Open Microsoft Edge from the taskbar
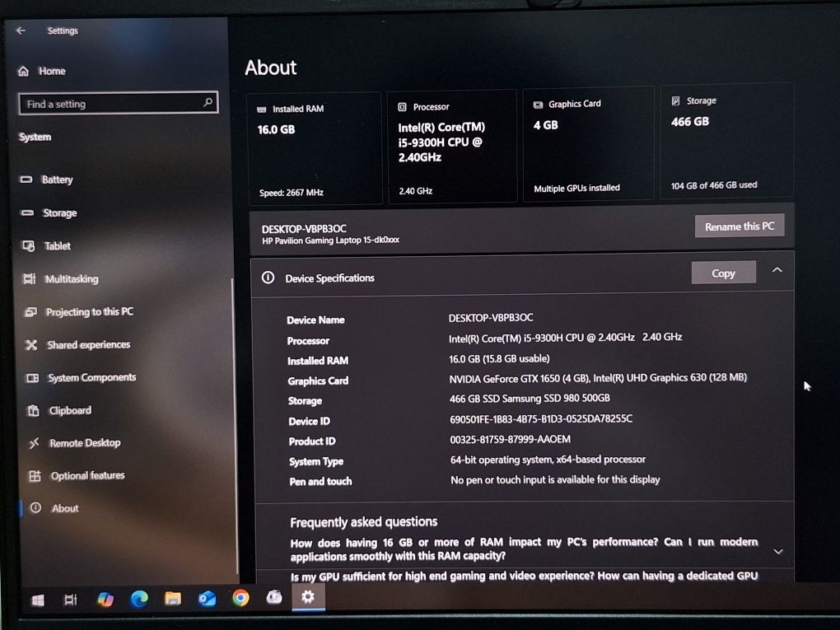The width and height of the screenshot is (840, 630). [139, 599]
